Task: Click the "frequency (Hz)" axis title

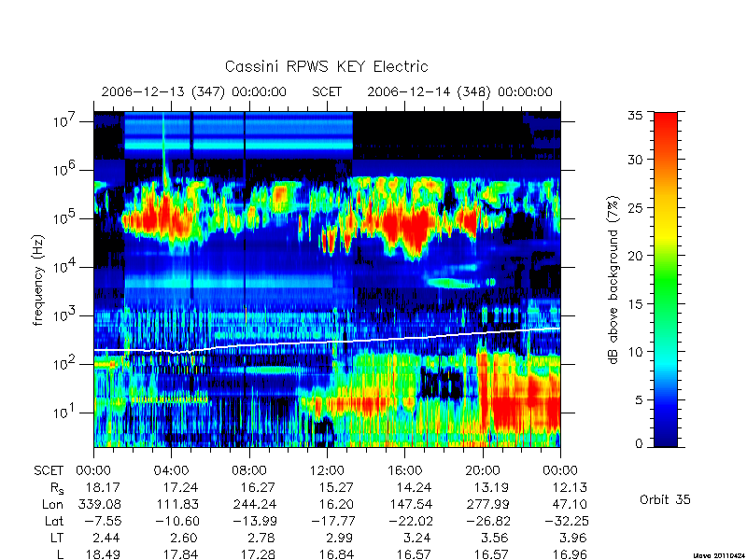Action: [38, 281]
